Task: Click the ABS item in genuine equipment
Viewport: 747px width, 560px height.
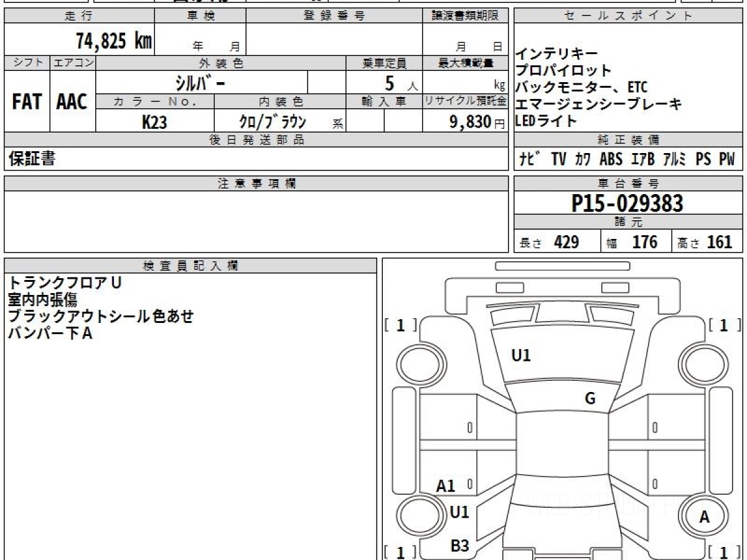Action: tap(611, 159)
